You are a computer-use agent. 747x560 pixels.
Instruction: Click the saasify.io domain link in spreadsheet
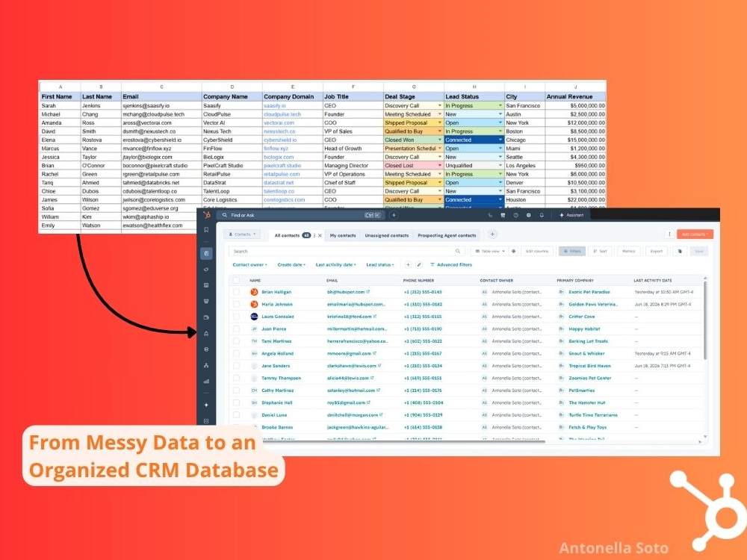point(275,106)
